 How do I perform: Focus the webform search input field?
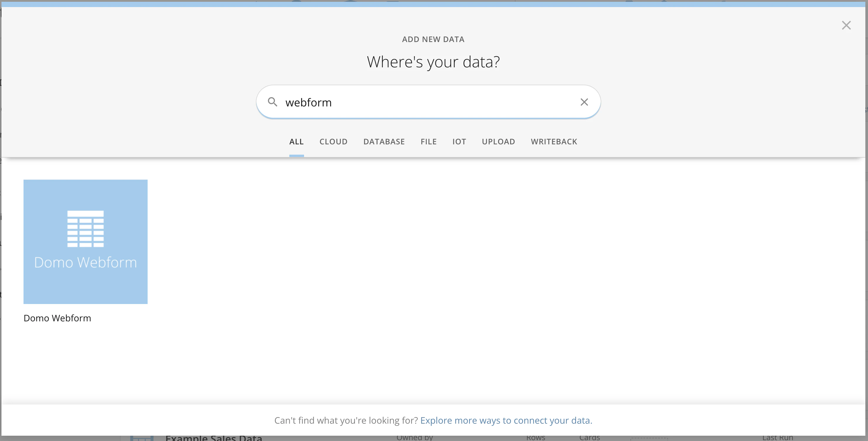pos(428,102)
